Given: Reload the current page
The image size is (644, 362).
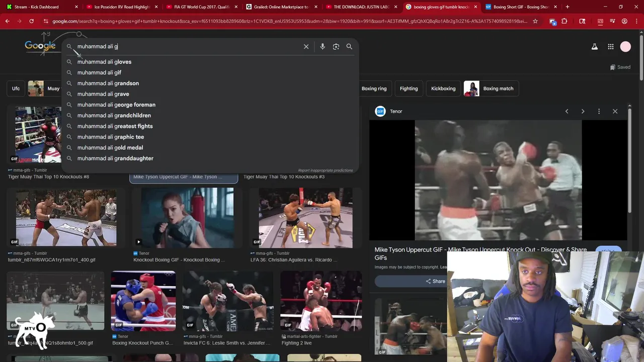Looking at the screenshot, I should [x=31, y=21].
